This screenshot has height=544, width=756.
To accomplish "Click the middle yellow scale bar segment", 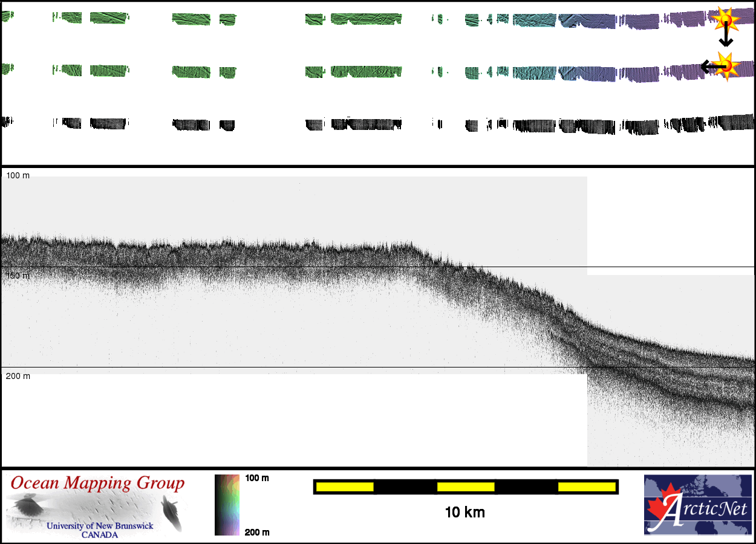I will 466,487.
